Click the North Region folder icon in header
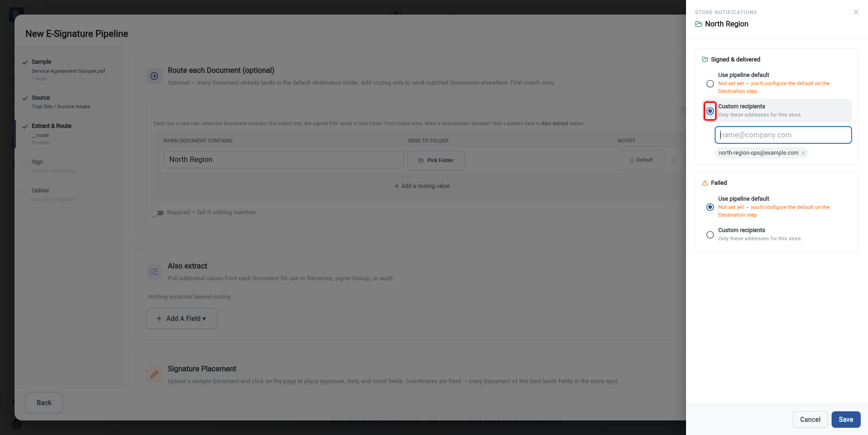The image size is (868, 435). click(699, 24)
